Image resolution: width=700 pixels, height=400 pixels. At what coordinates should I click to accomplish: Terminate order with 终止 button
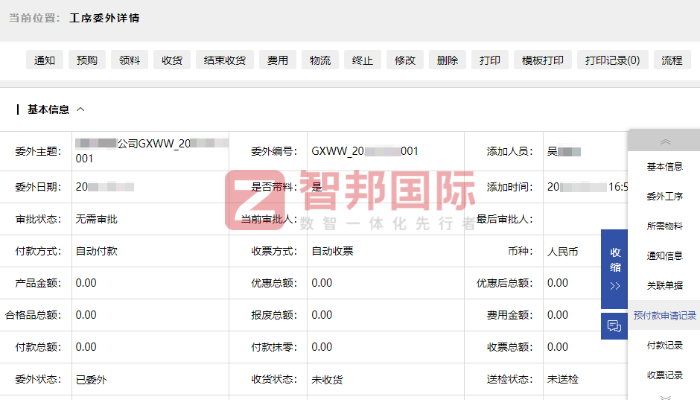[363, 60]
